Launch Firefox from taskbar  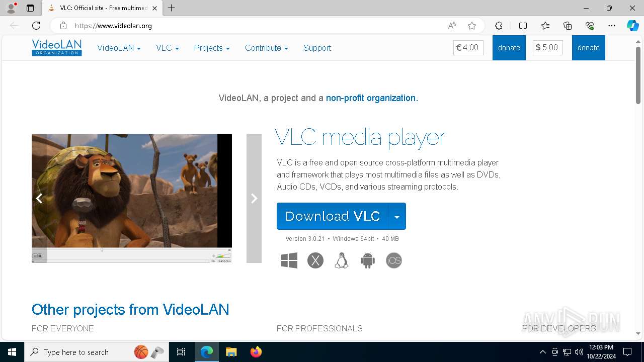tap(256, 352)
